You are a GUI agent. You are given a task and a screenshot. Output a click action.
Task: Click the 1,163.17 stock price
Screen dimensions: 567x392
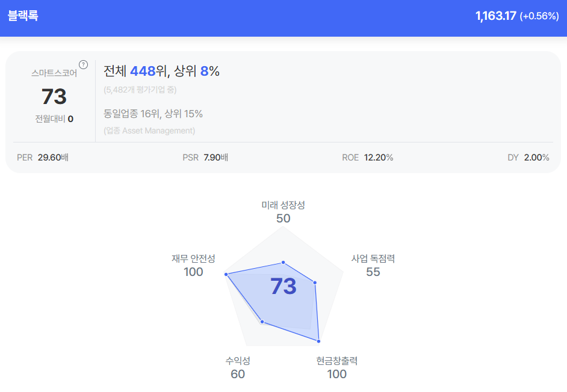click(x=495, y=16)
